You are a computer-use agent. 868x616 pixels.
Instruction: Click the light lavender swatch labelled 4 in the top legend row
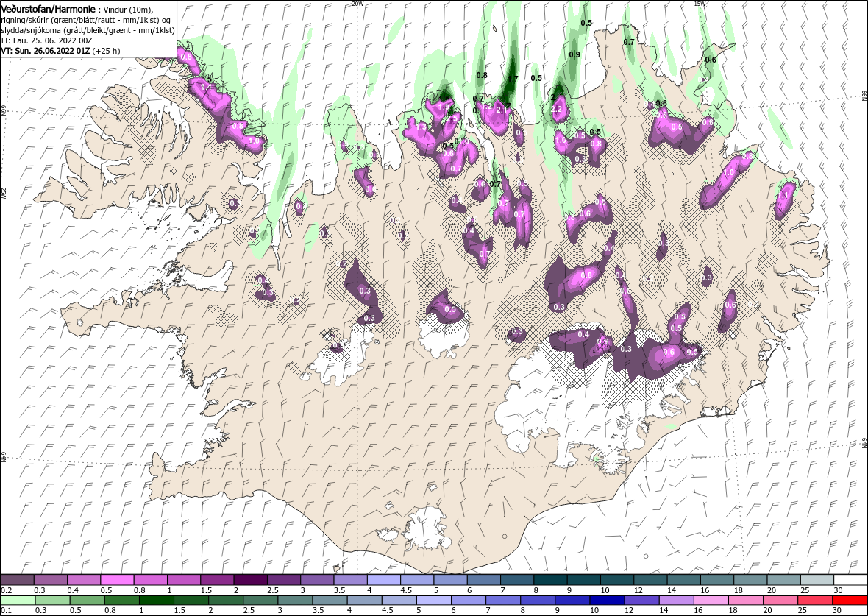click(x=384, y=579)
